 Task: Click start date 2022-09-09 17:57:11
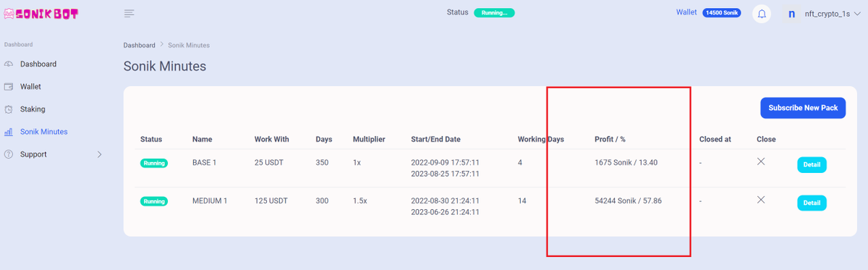pyautogui.click(x=445, y=163)
